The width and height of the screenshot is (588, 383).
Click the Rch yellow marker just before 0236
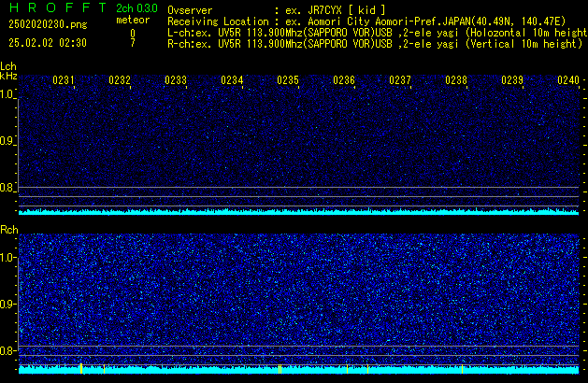coord(347,369)
